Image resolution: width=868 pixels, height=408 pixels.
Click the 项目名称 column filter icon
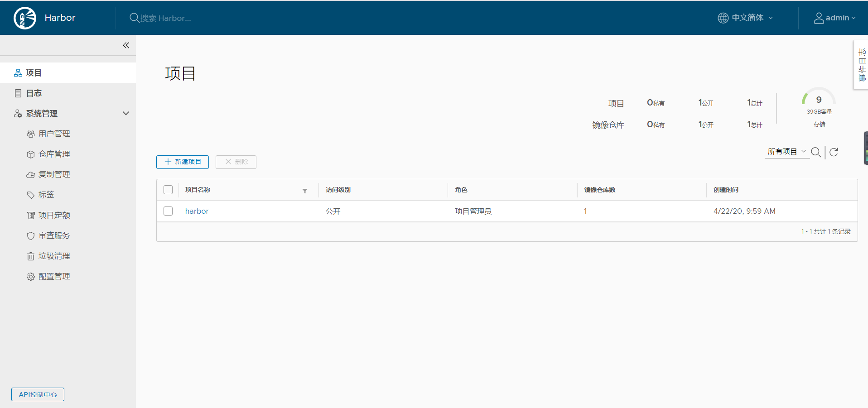click(x=305, y=191)
